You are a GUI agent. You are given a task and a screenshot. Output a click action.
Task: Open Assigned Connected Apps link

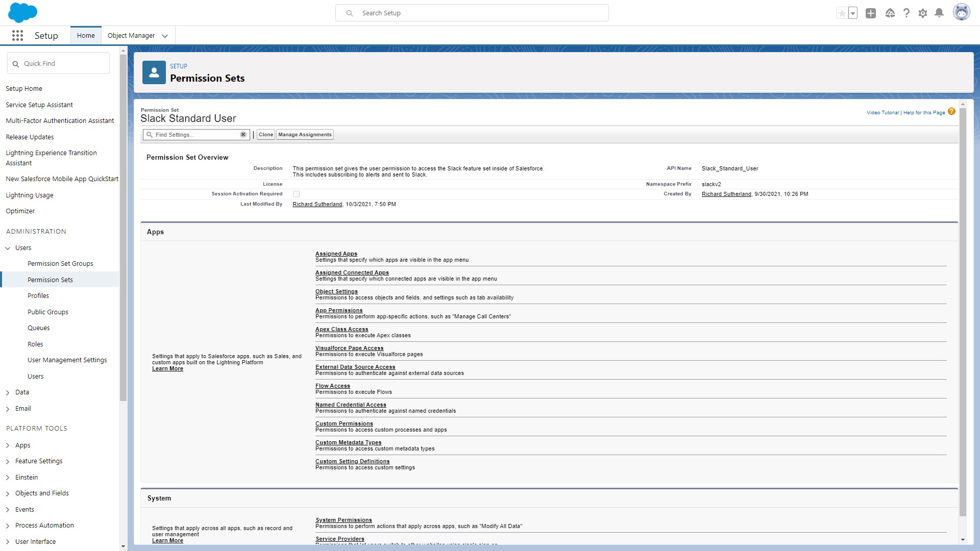[352, 272]
